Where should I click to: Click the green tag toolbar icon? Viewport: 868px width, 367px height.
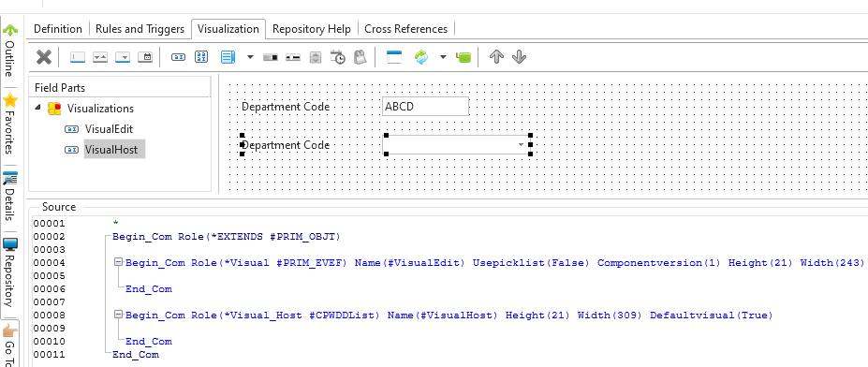(463, 57)
